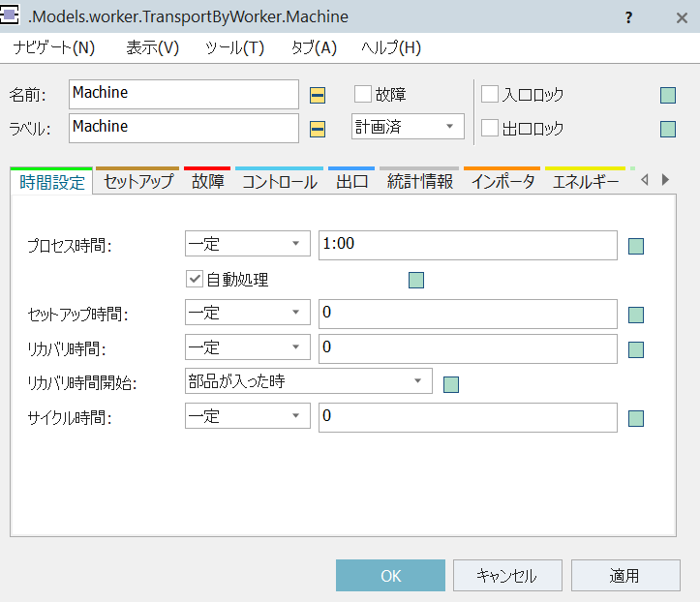The height and width of the screenshot is (602, 700).
Task: Click the help question mark icon
Action: (628, 17)
